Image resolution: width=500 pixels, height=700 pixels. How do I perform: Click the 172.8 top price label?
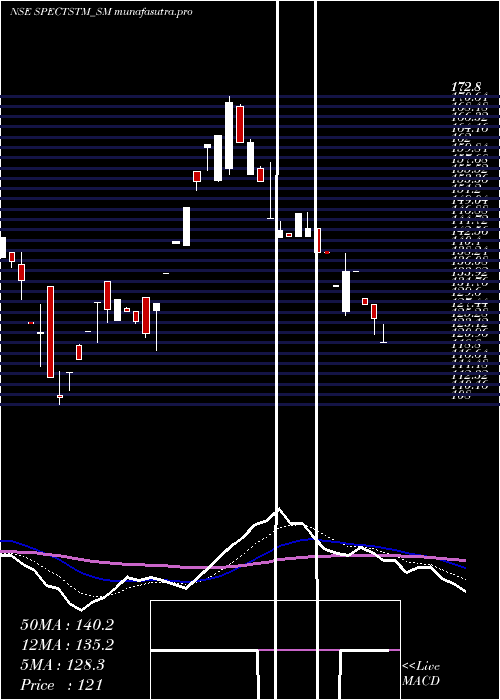point(466,87)
